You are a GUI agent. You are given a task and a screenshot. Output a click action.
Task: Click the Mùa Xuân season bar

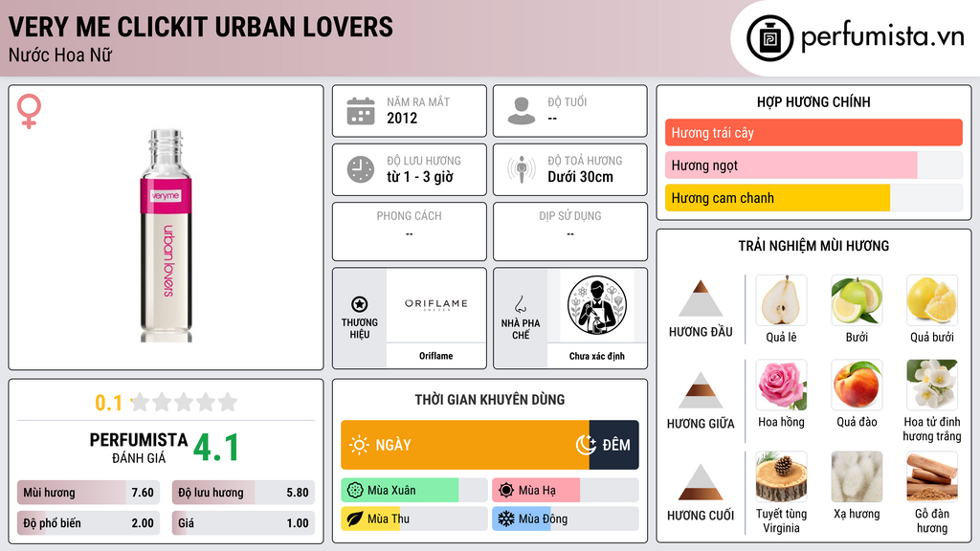pos(413,490)
